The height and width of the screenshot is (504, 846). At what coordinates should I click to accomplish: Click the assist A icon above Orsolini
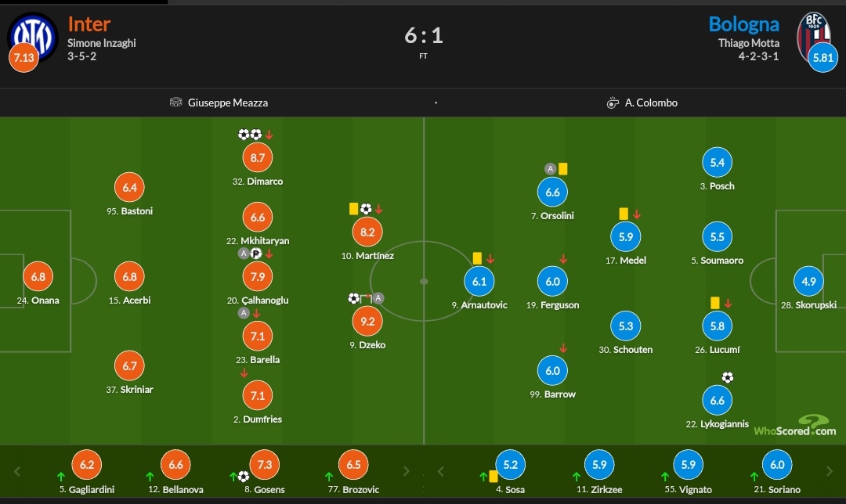pos(550,169)
